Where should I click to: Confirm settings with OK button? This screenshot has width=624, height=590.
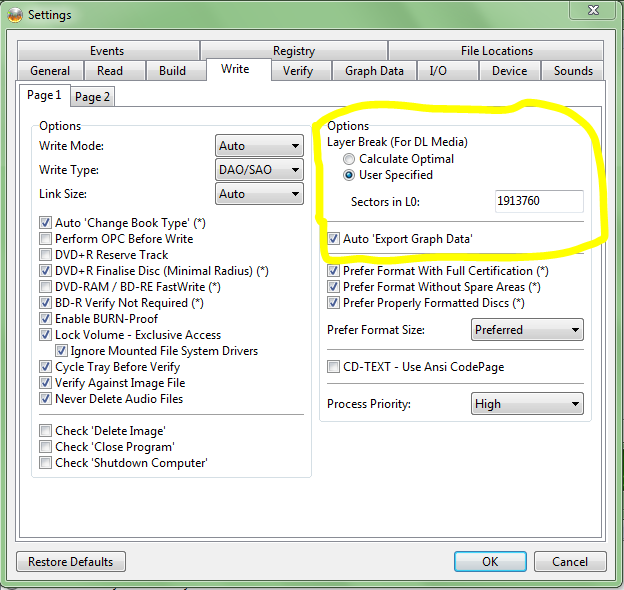tap(490, 561)
